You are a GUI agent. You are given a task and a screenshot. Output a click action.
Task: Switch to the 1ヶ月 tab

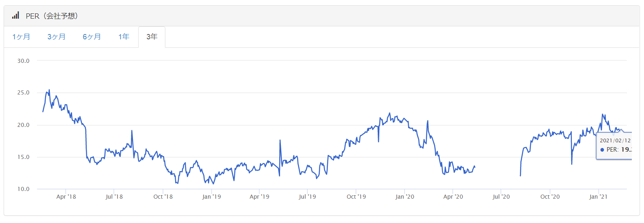click(x=21, y=37)
